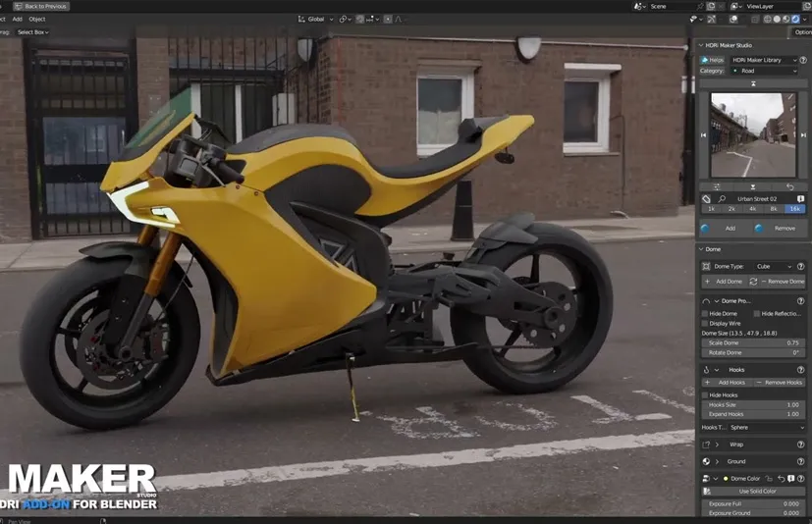Click the Urban Street HDRI preview thumbnail
This screenshot has height=524, width=812.
753,135
